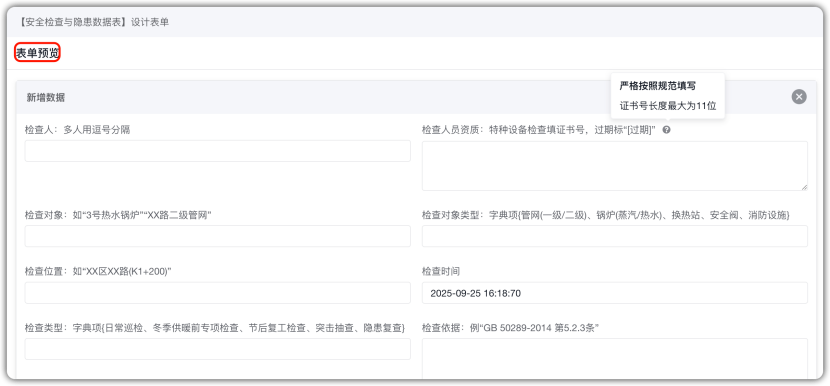
Task: Focus the 检查人 input field
Action: 218,151
